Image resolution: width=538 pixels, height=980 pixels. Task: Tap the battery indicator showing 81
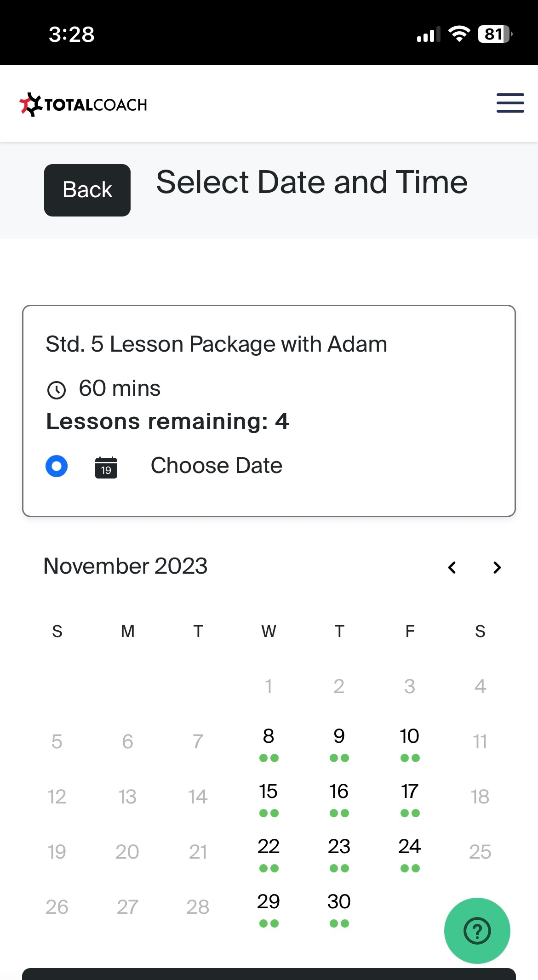[495, 34]
